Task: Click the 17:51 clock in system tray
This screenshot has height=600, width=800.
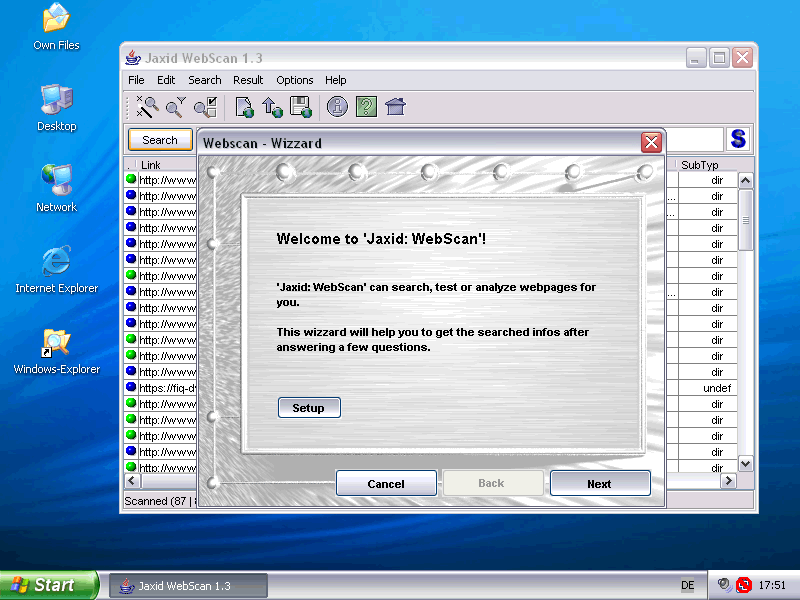Action: (772, 585)
